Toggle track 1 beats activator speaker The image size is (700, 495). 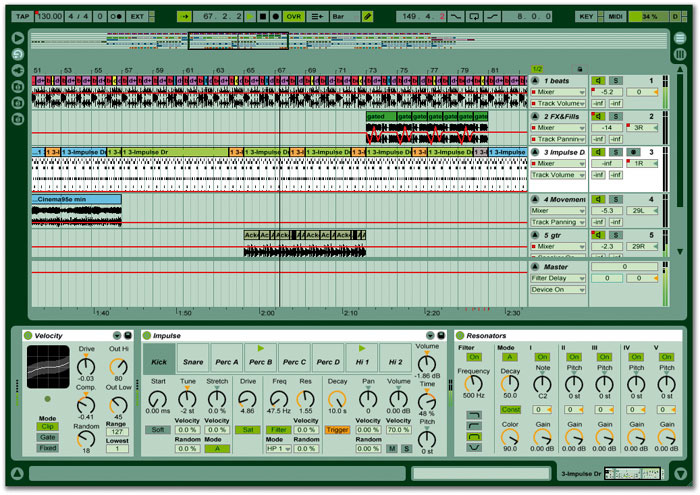pyautogui.click(x=598, y=81)
